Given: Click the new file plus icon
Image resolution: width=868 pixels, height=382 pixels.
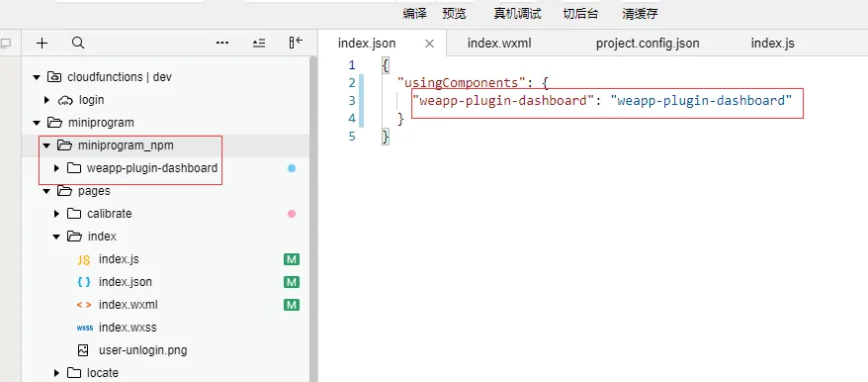Looking at the screenshot, I should coord(43,44).
